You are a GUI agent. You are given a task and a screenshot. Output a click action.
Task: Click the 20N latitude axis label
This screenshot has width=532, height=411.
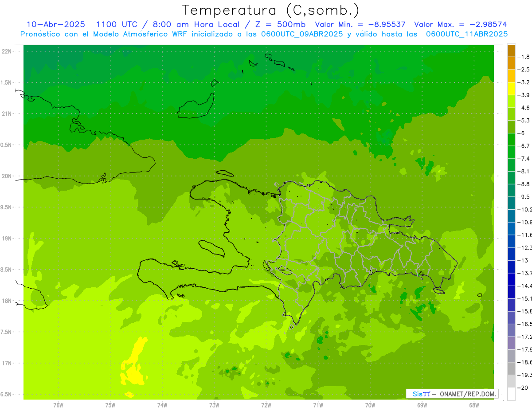[x=7, y=176]
